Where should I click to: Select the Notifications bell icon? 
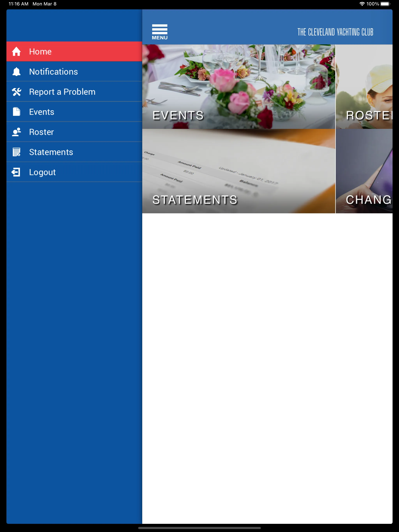17,72
